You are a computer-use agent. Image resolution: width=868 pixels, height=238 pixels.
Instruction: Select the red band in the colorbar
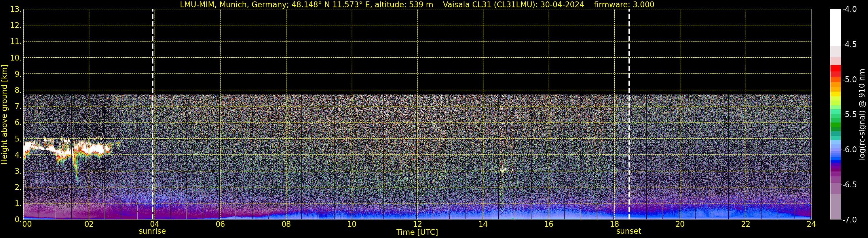[x=835, y=69]
